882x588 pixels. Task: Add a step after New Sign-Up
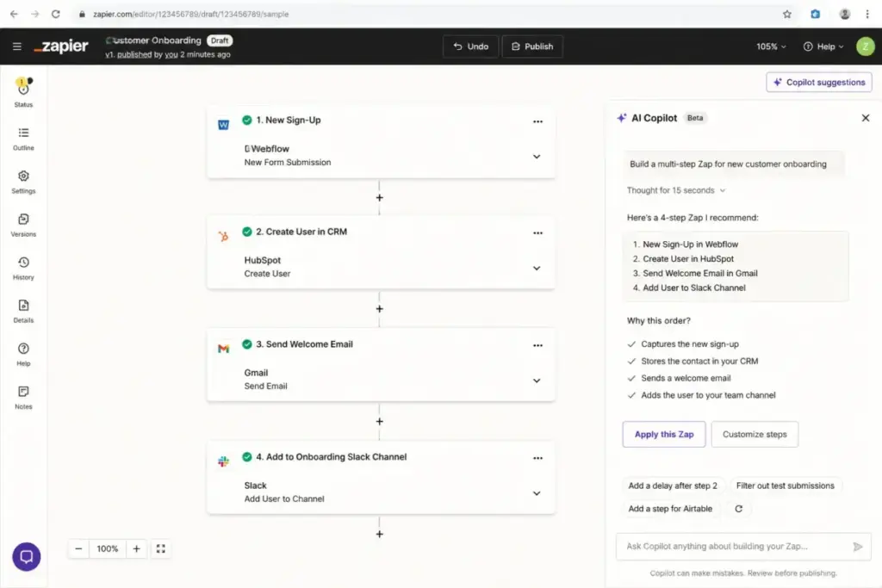click(380, 197)
